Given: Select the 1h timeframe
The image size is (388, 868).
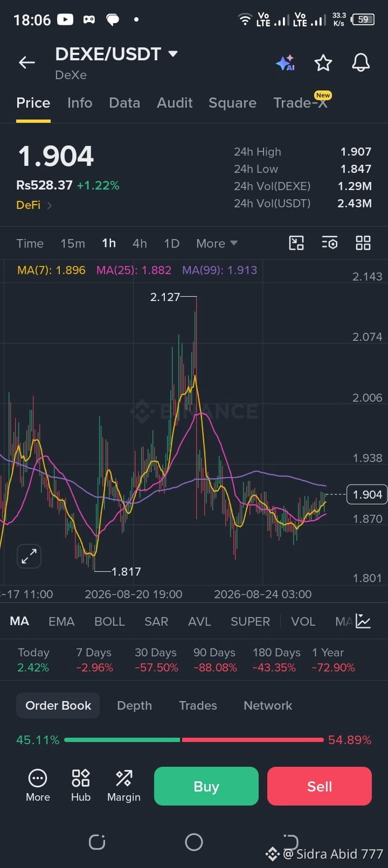Looking at the screenshot, I should [x=109, y=243].
